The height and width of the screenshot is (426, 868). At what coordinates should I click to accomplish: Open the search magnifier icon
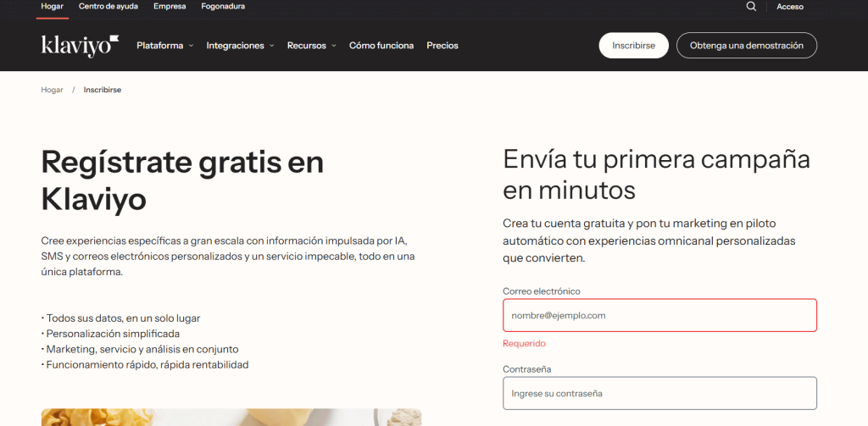(x=751, y=7)
